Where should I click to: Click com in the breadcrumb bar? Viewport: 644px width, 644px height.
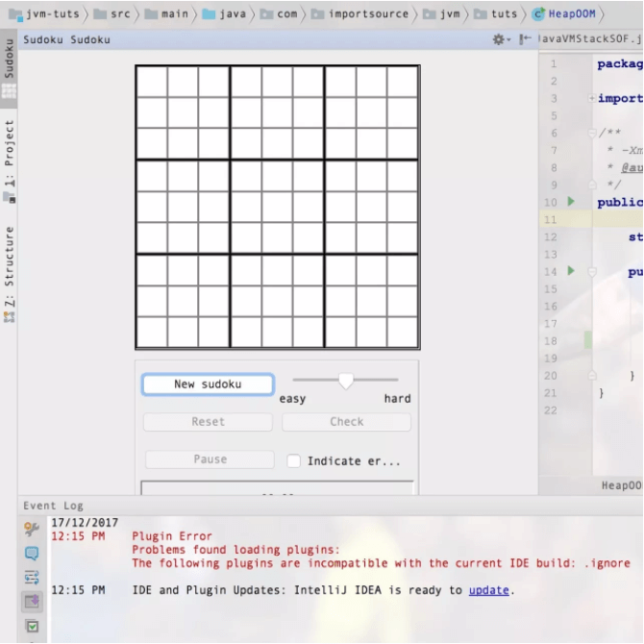point(279,14)
